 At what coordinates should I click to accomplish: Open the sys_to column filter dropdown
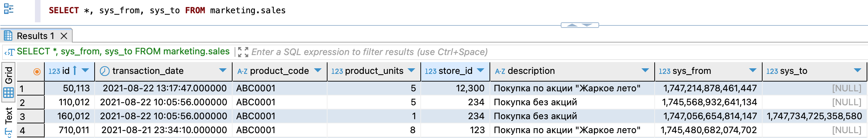858,70
